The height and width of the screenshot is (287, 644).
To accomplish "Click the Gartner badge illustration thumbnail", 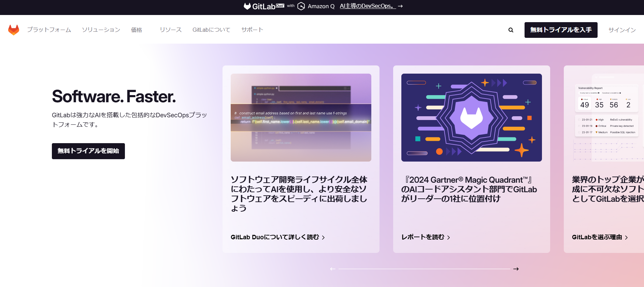I will pos(472,118).
